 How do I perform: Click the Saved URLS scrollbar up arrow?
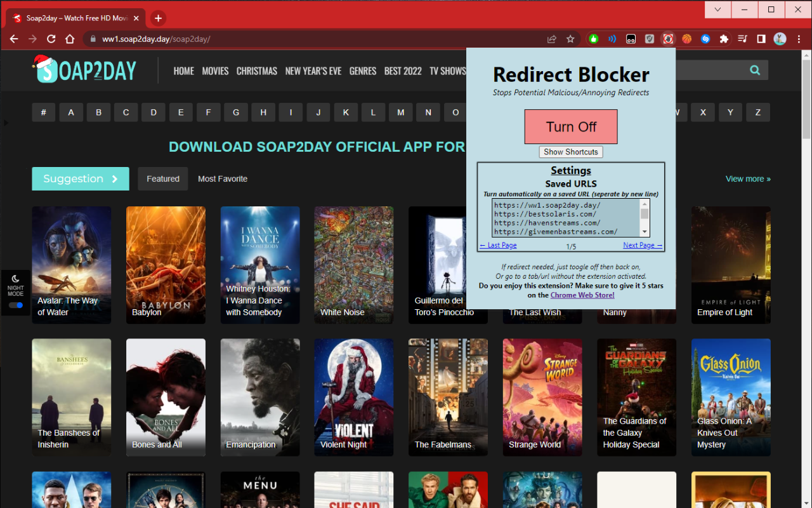pos(645,204)
